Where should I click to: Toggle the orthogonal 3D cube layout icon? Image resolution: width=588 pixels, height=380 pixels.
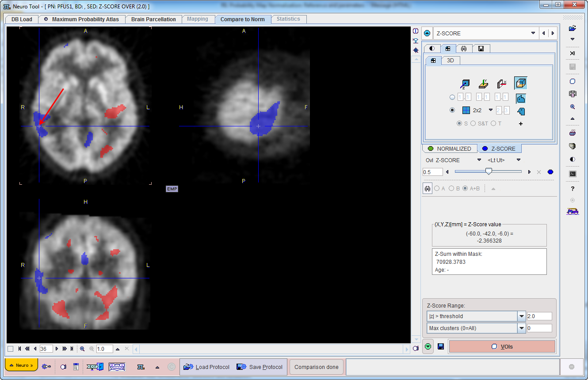tap(520, 84)
